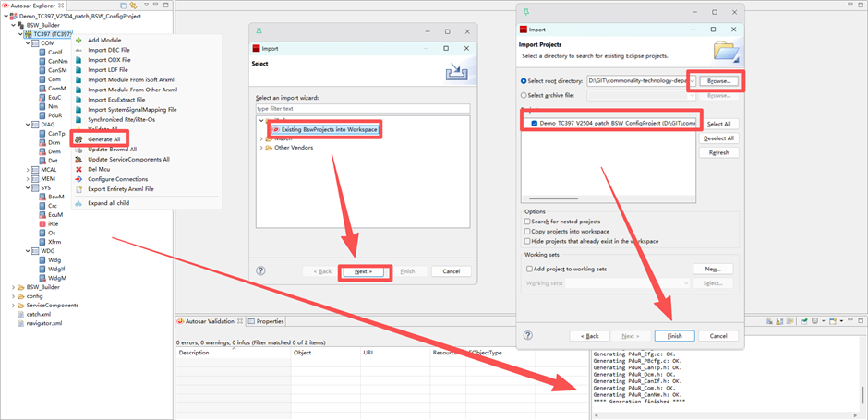Expand the MCAL group in the tree

point(27,170)
